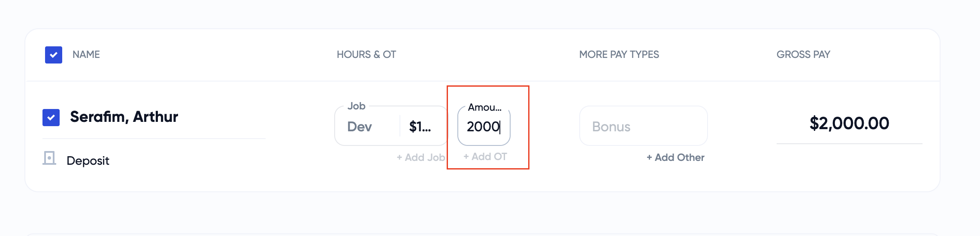Click the Deposit door icon
This screenshot has height=236, width=980.
click(49, 158)
